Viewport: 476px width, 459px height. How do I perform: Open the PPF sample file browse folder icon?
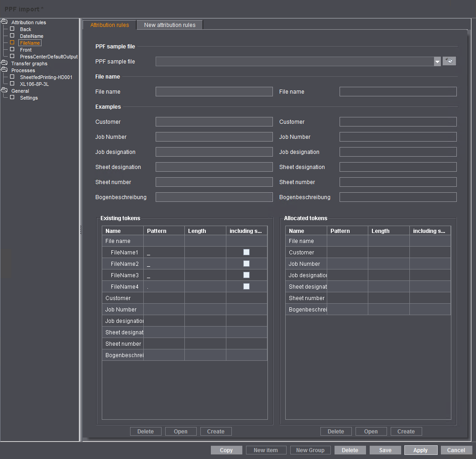click(449, 61)
